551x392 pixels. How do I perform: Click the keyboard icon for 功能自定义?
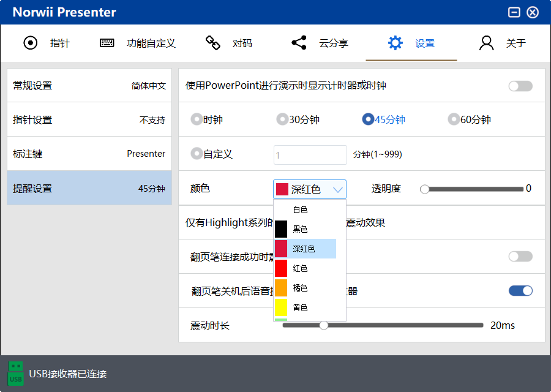107,43
